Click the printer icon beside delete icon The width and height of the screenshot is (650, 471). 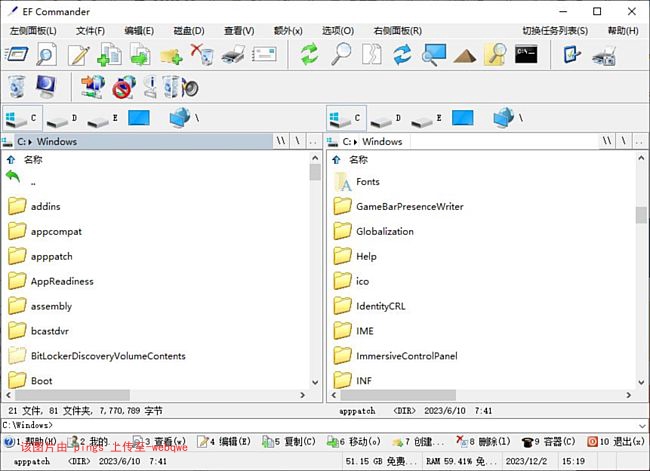tap(233, 55)
